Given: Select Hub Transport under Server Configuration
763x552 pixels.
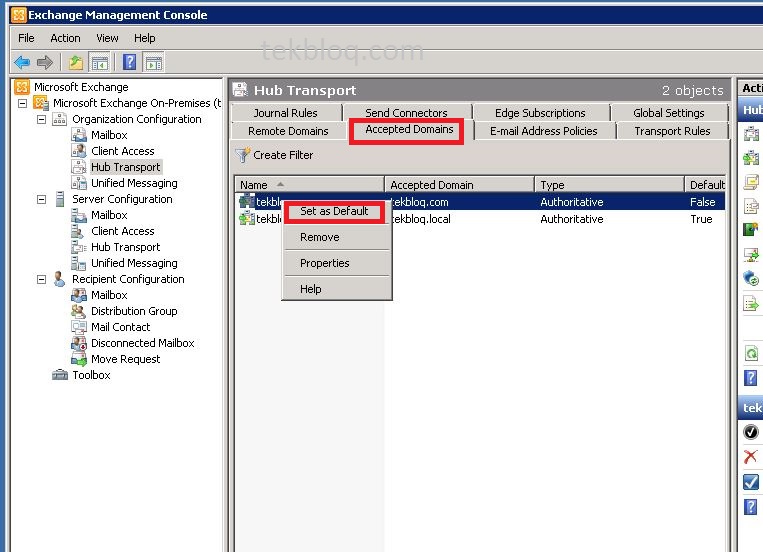Looking at the screenshot, I should tap(126, 247).
